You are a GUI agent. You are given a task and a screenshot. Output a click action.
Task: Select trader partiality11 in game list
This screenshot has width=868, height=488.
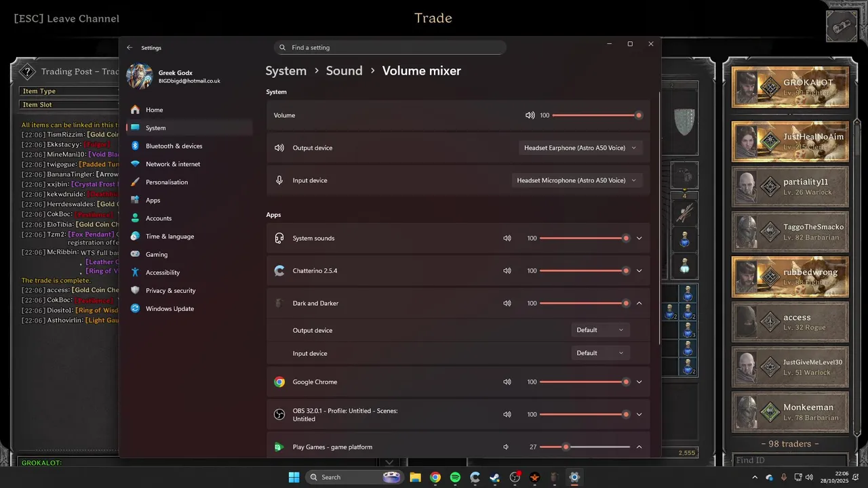[790, 186]
